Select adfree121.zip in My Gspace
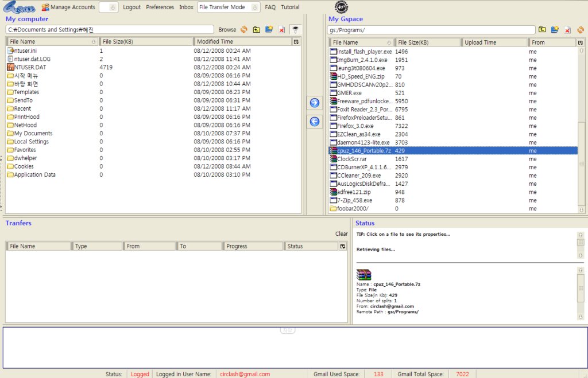 pyautogui.click(x=453, y=192)
